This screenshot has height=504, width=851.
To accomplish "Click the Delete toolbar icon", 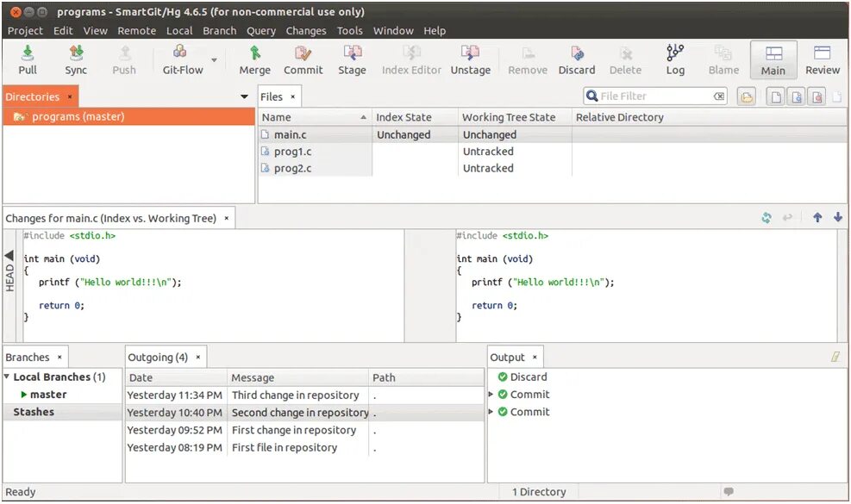I will point(625,53).
